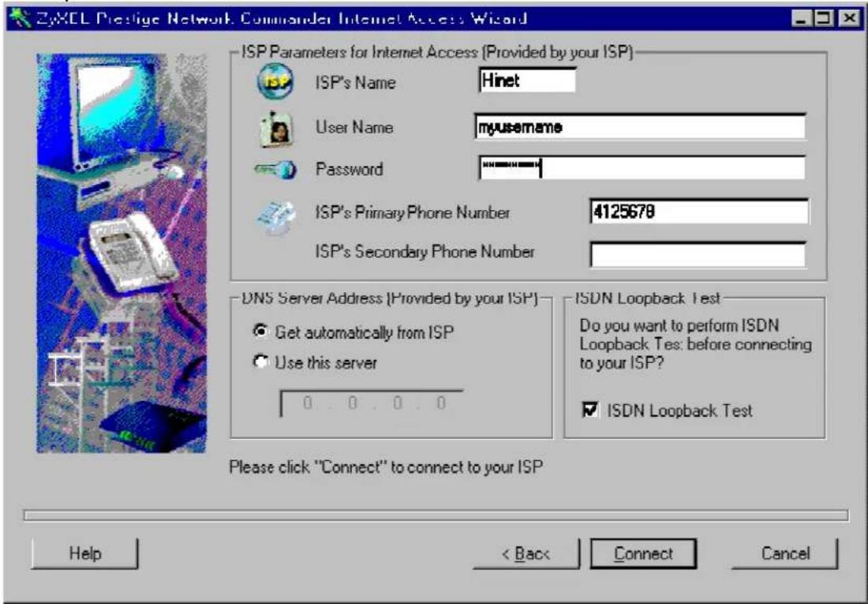Toggle the ISDN Loopback Test checkbox
The image size is (868, 604).
(x=590, y=410)
